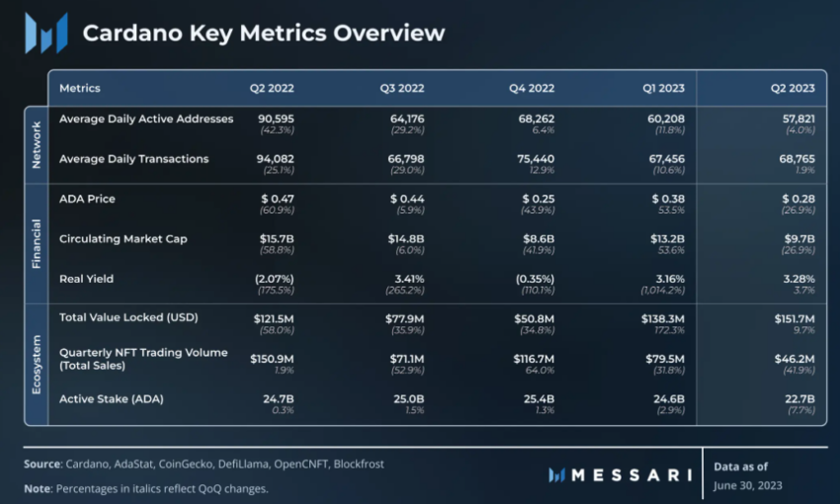Click the Average Daily Active Addresses row label
This screenshot has width=840, height=504.
click(x=146, y=119)
